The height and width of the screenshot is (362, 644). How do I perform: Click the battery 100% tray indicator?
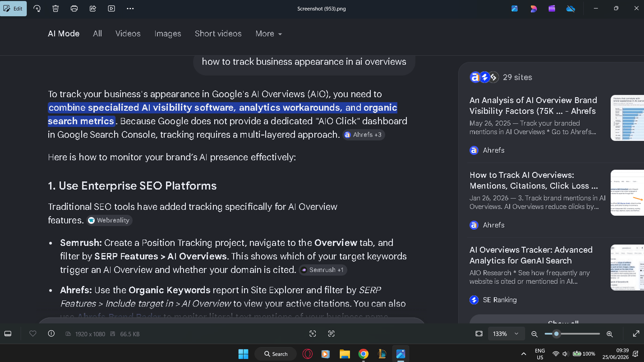(x=584, y=354)
